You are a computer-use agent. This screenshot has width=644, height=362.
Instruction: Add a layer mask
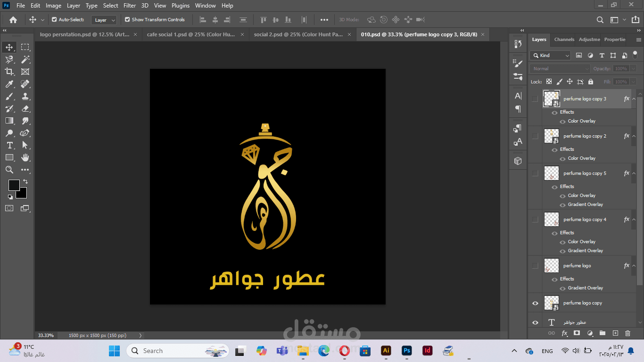(x=577, y=333)
